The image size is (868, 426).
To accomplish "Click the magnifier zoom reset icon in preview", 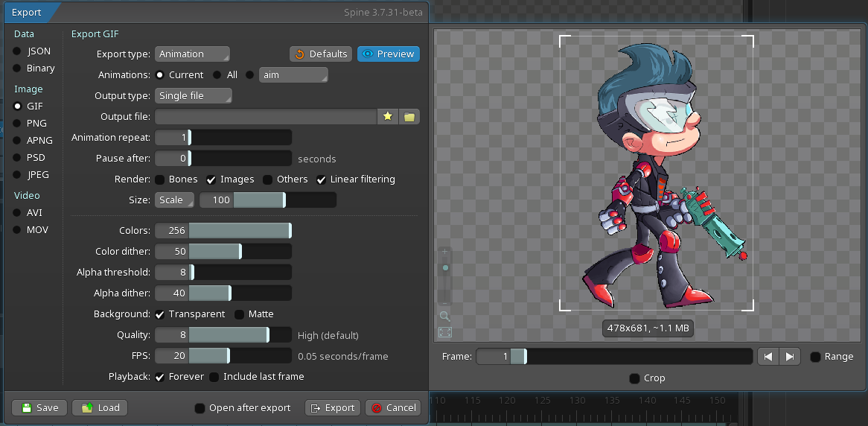I will tap(444, 317).
